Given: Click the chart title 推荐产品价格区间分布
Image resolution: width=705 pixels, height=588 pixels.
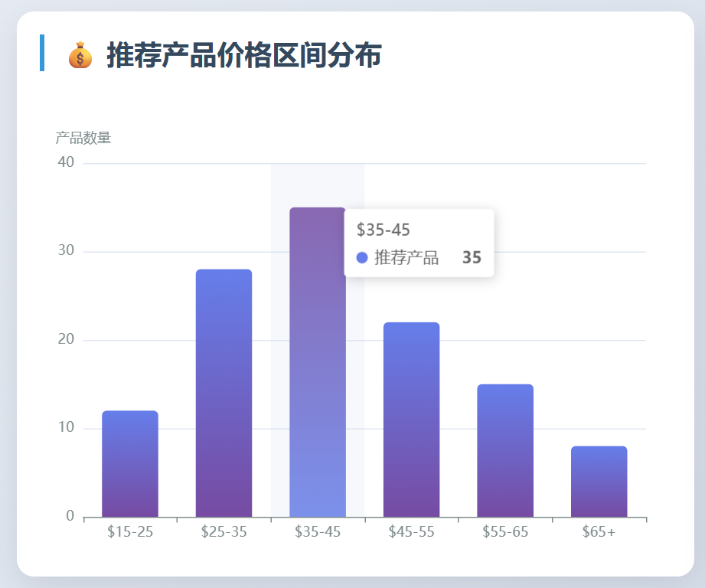Looking at the screenshot, I should 244,55.
